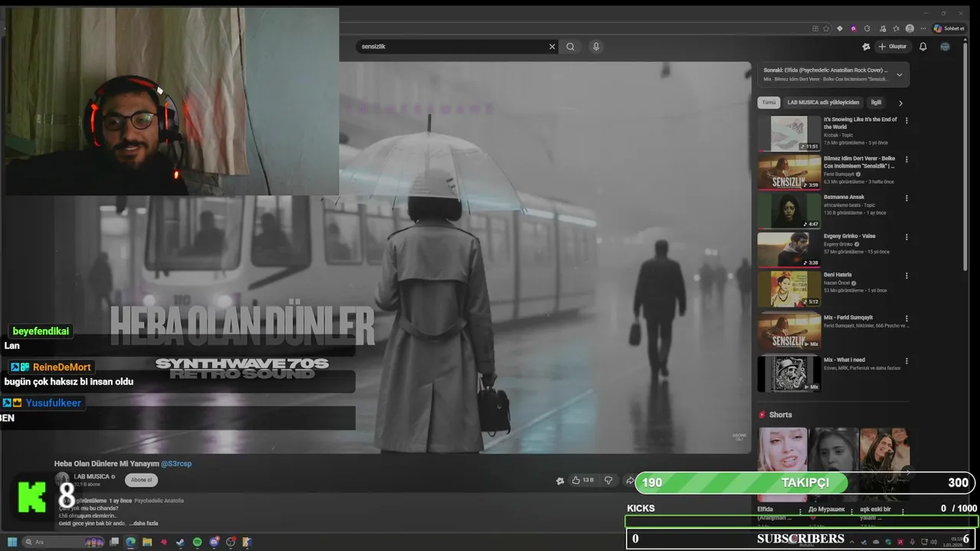Open It's Snowing Like It's the End video title
The height and width of the screenshot is (551, 980).
[x=860, y=123]
